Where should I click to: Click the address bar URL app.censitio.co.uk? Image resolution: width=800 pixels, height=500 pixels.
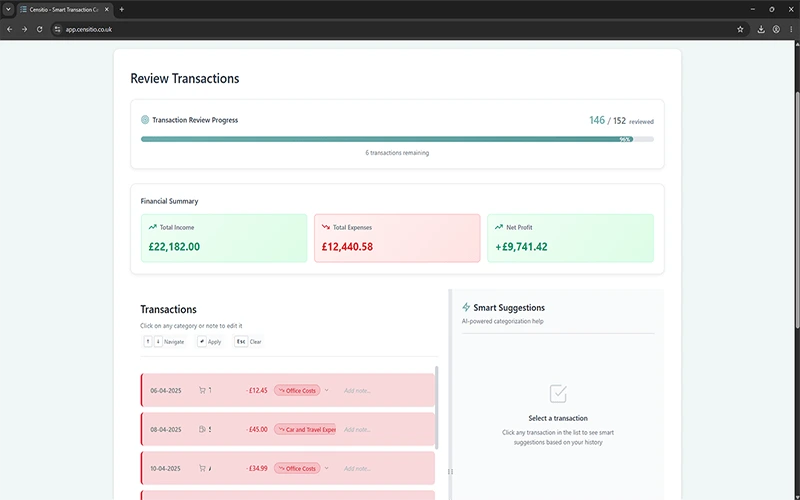[89, 30]
